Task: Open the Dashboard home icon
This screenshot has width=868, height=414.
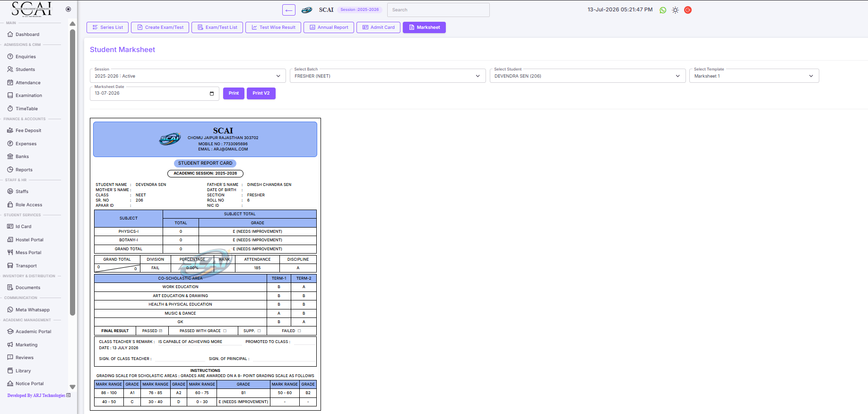Action: pos(10,35)
